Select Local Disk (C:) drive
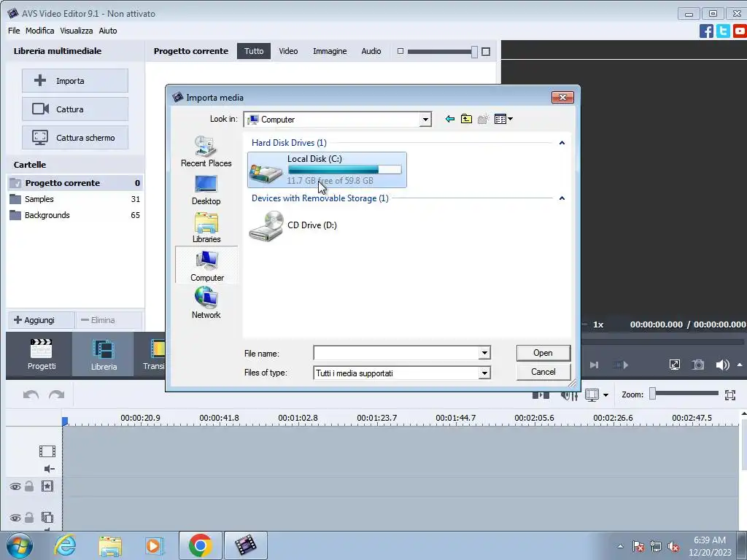 click(x=327, y=169)
